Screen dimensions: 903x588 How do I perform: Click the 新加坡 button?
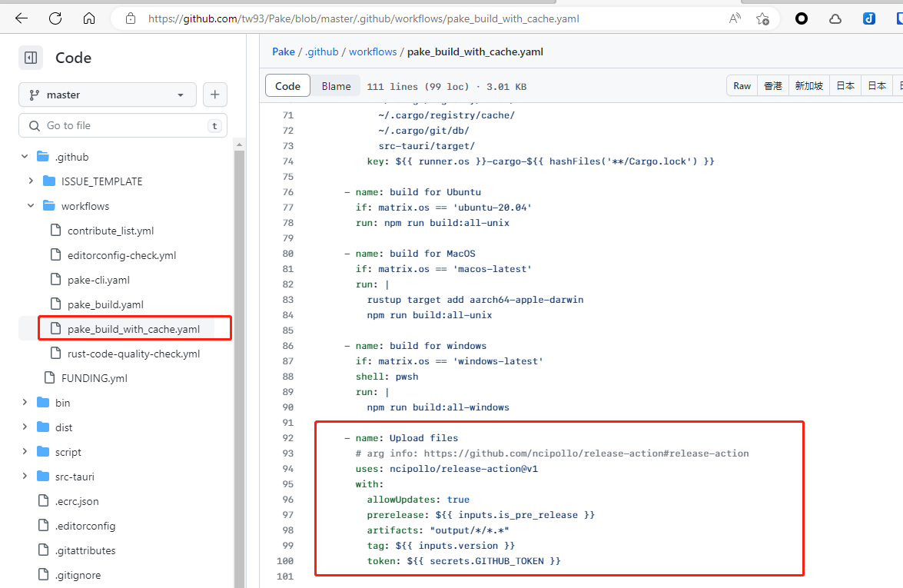pyautogui.click(x=809, y=86)
